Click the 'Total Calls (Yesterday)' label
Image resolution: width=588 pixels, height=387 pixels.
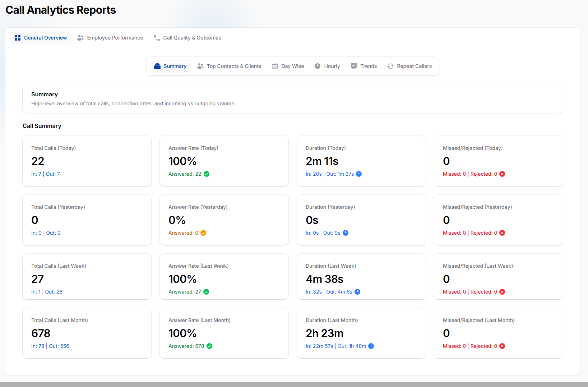click(58, 207)
